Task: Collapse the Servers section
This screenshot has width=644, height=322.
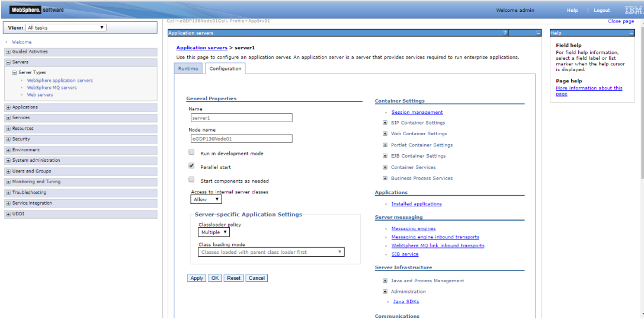Action: (8, 62)
